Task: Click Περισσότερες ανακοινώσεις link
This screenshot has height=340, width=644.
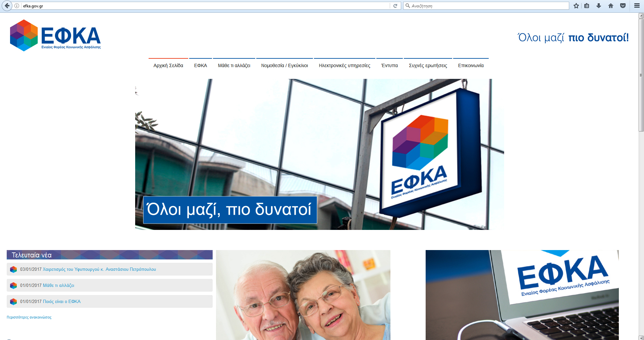Action: click(x=29, y=317)
